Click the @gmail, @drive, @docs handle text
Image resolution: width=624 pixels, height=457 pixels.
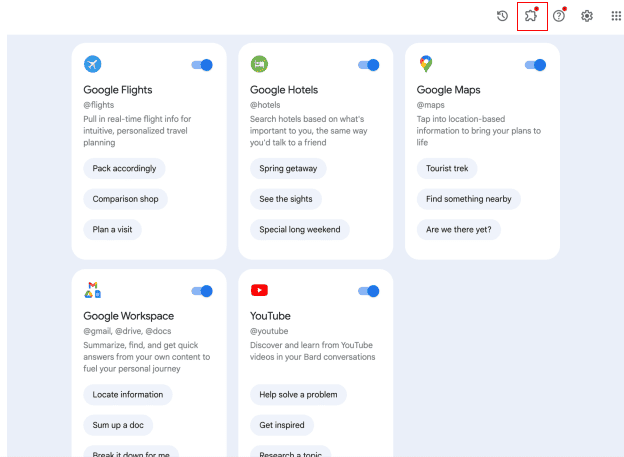pos(127,331)
